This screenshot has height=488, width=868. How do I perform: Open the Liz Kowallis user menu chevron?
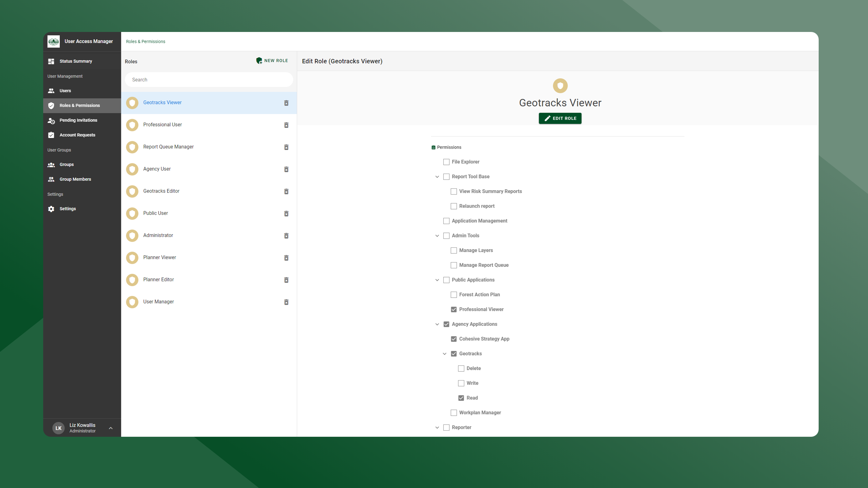(111, 428)
